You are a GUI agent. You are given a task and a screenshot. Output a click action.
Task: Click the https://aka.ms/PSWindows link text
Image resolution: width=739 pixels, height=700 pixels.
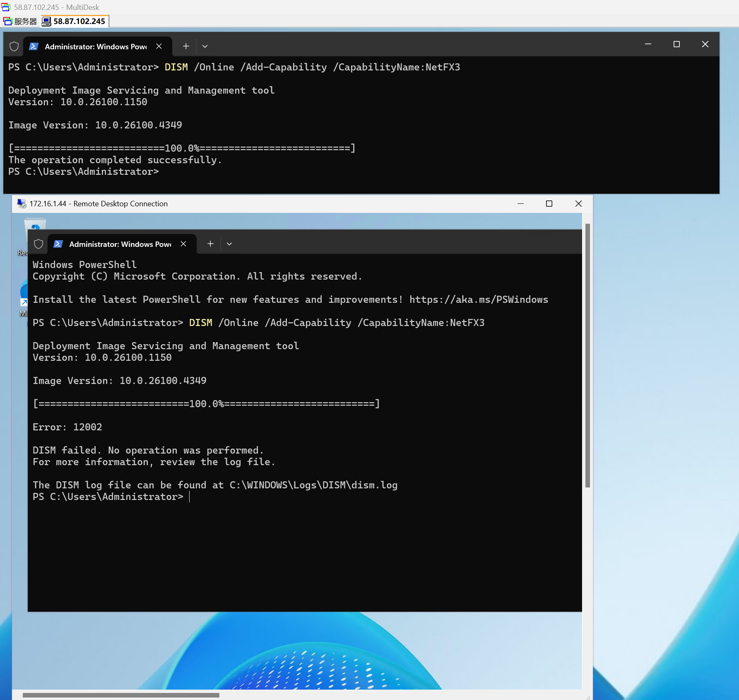[x=479, y=299]
